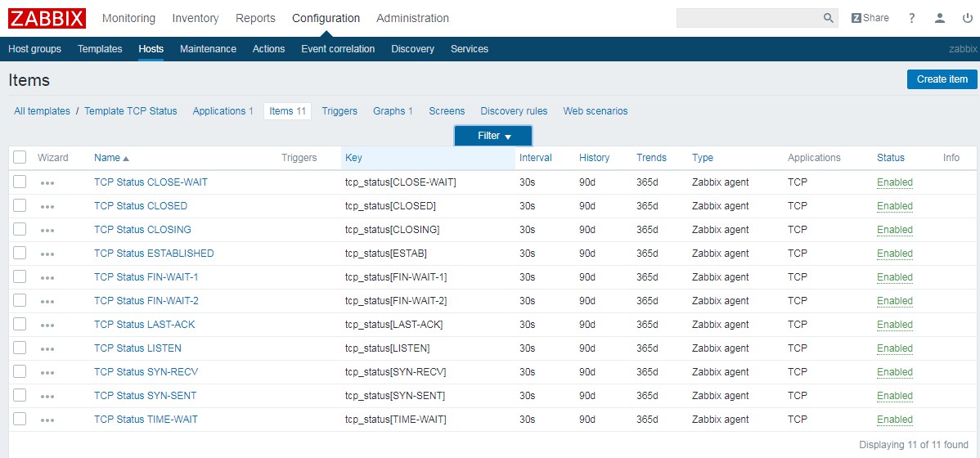The height and width of the screenshot is (458, 980).
Task: Open the TCP Status FIN-WAIT-1 item link
Action: (146, 277)
